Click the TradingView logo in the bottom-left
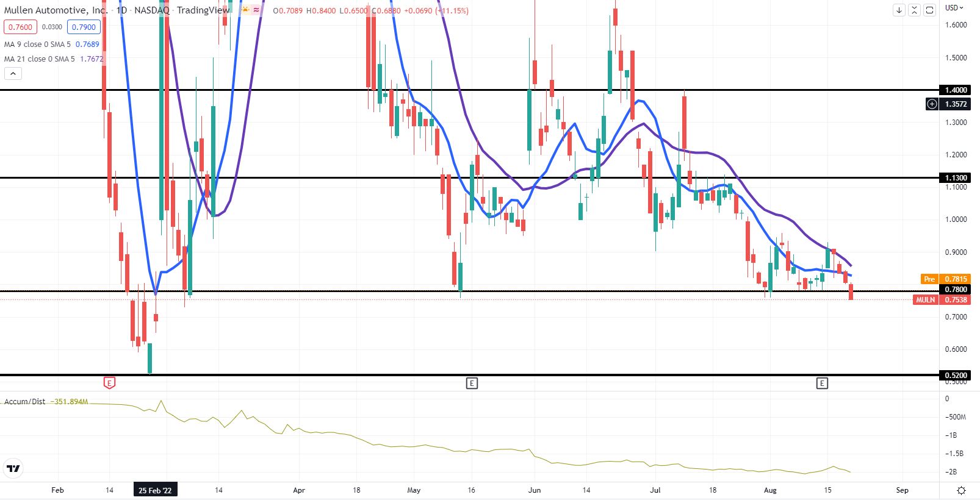Viewport: 980px width, 500px height. (13, 468)
